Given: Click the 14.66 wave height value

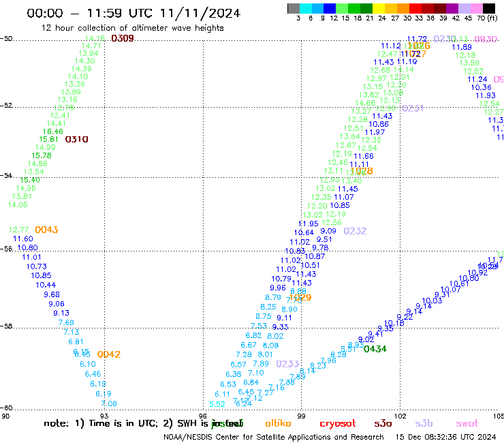Looking at the screenshot, I should [365, 103].
